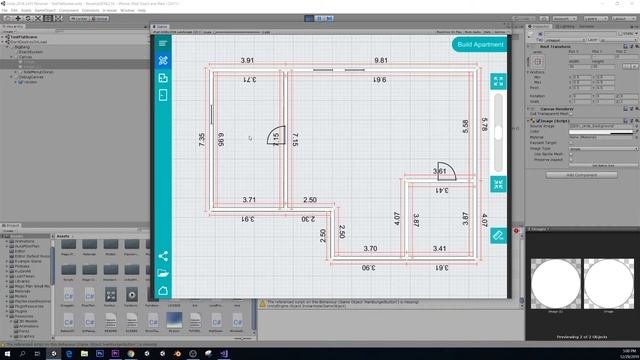640x360 pixels.
Task: Toggle the Preserve Aspect checkbox
Action: (571, 160)
